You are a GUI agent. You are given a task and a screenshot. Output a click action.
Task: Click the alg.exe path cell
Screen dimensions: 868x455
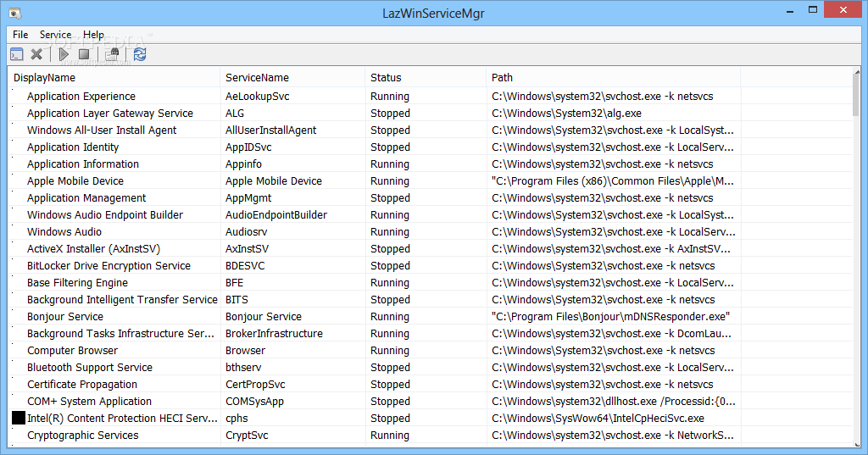click(x=566, y=113)
